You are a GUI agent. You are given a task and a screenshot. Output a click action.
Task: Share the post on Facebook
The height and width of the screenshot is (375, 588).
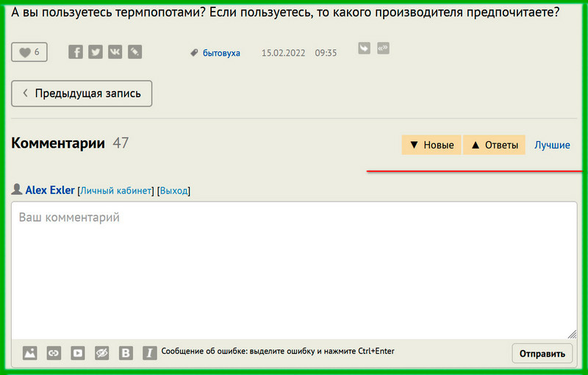76,52
